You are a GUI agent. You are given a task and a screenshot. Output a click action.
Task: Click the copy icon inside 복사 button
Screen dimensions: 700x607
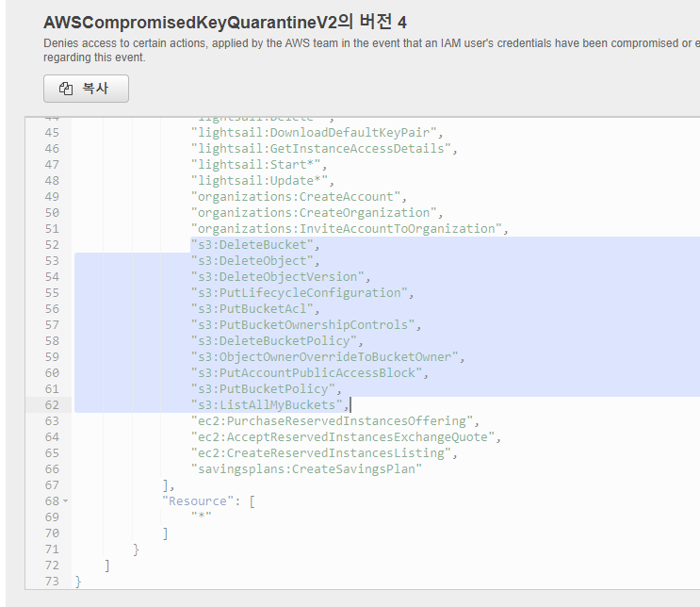pyautogui.click(x=66, y=89)
